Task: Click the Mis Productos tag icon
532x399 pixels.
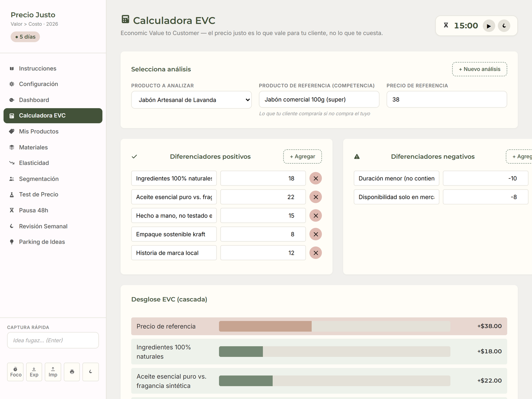Action: [12, 131]
